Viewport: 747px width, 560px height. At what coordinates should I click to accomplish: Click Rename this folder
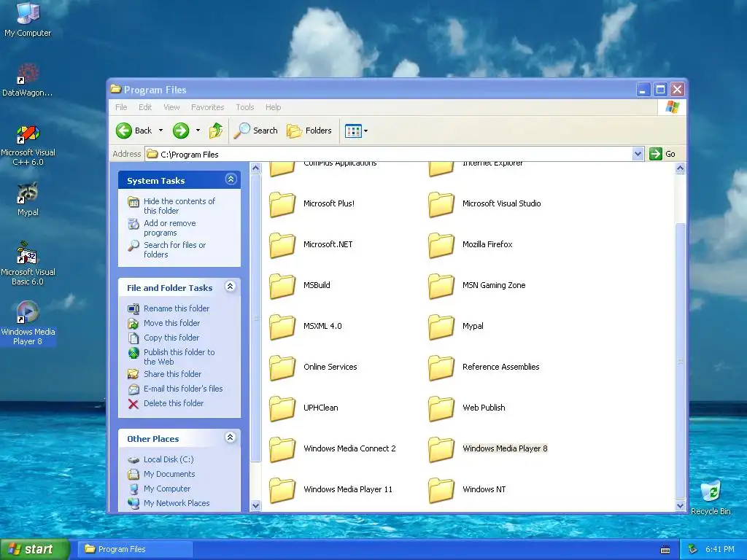[177, 308]
